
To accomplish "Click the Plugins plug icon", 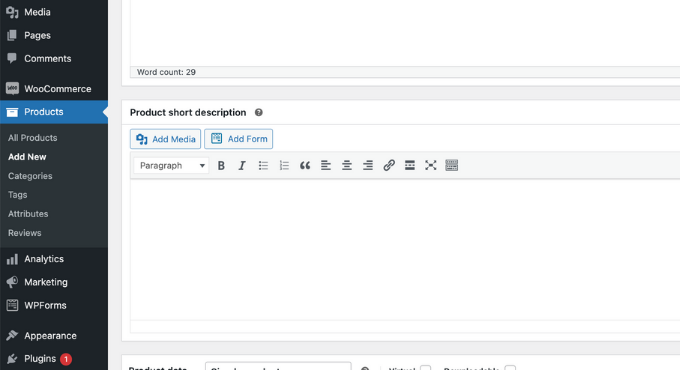I will coord(12,359).
